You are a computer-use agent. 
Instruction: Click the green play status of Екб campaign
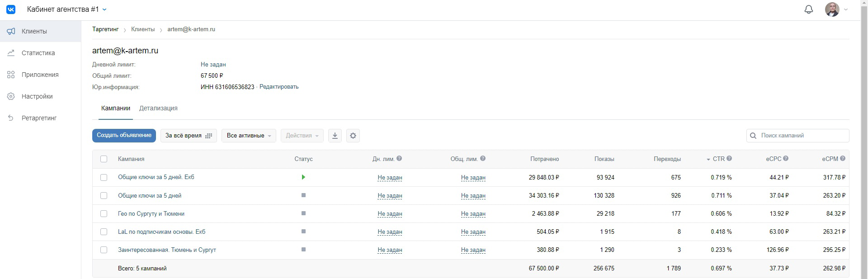click(303, 177)
